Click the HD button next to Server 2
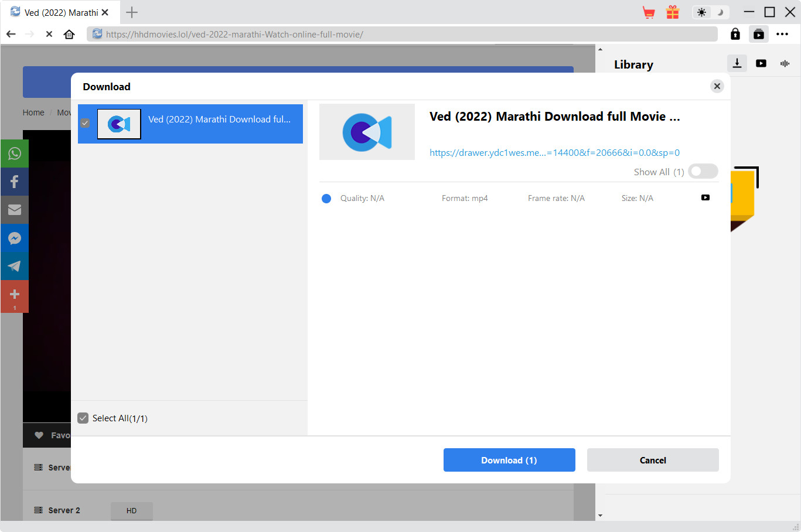The height and width of the screenshot is (532, 801). tap(132, 510)
